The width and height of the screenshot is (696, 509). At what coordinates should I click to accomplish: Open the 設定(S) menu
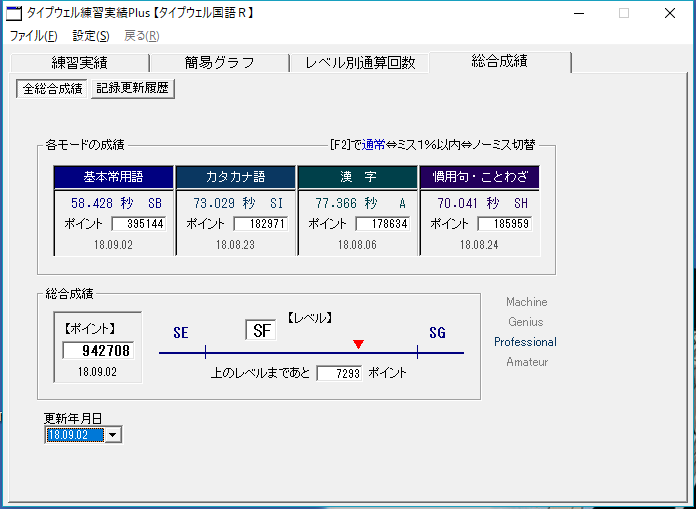coord(91,36)
